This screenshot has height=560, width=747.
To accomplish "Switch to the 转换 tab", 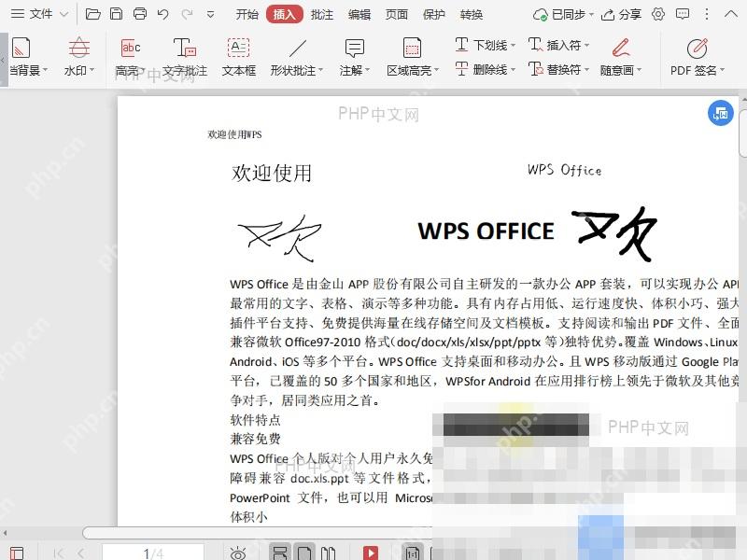I will click(x=472, y=15).
